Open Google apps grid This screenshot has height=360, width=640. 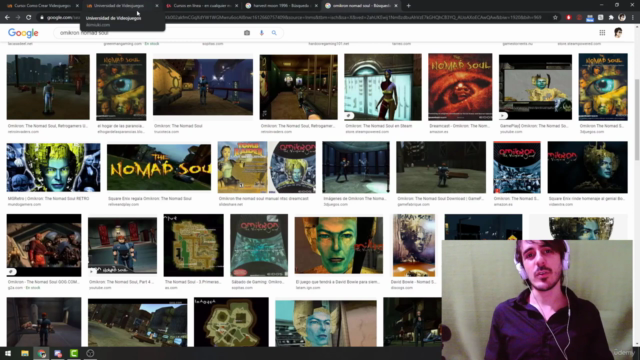(602, 33)
